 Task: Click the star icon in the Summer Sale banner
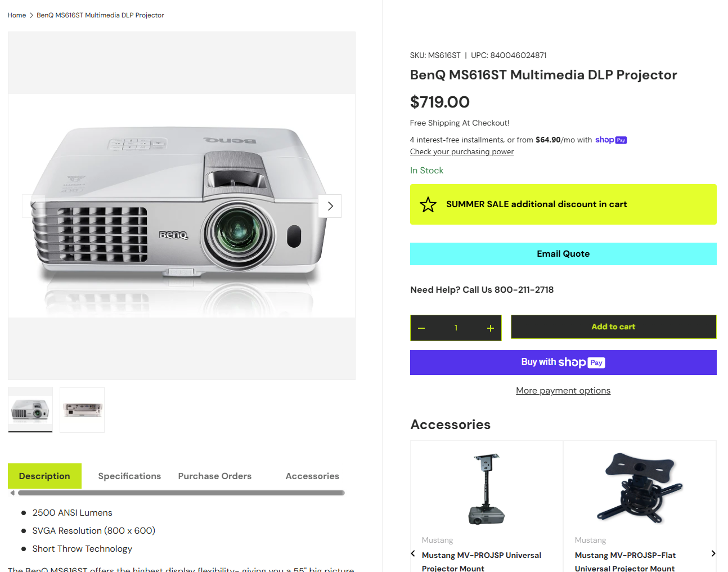pyautogui.click(x=428, y=204)
